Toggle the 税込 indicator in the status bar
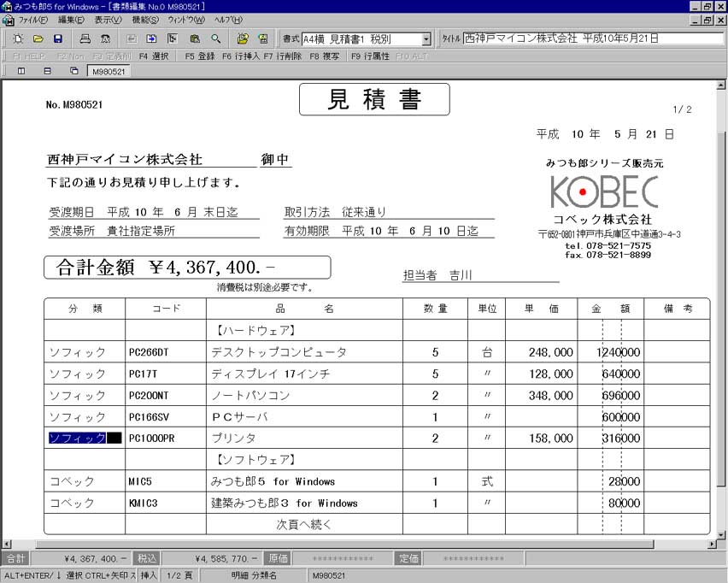Viewport: 728px width, 583px height. pyautogui.click(x=147, y=558)
